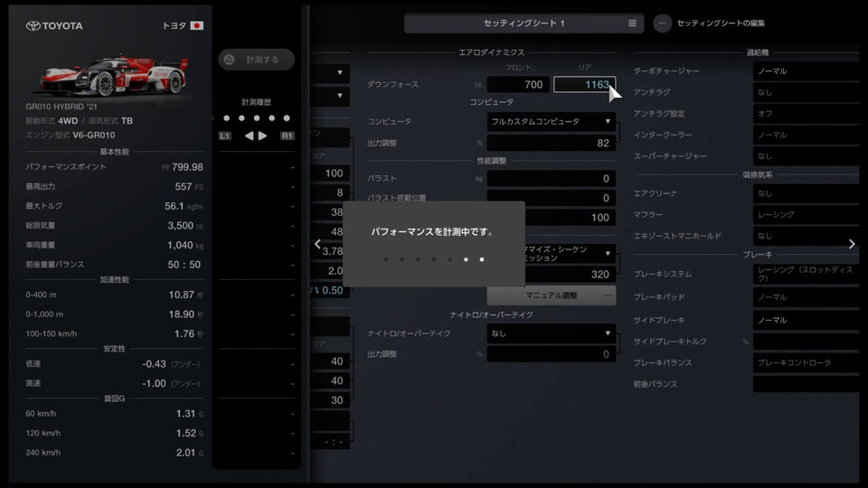Image resolution: width=868 pixels, height=488 pixels.
Task: Select the first measurement history dot
Action: (x=226, y=117)
